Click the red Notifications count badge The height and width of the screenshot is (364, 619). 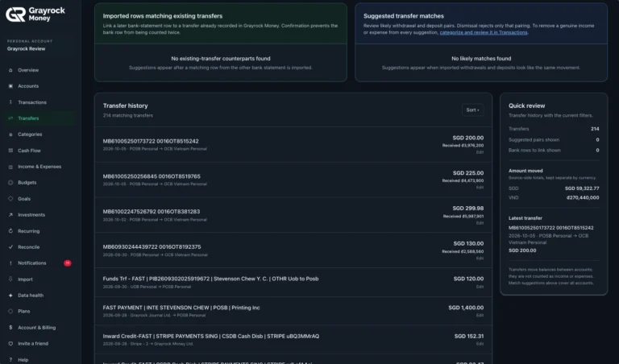[68, 263]
